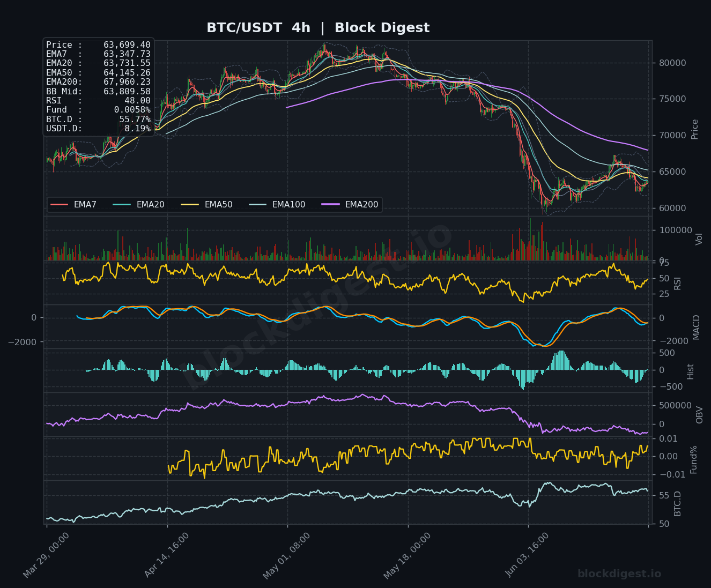Click the EMA200 67,960.23 value row

click(98, 82)
